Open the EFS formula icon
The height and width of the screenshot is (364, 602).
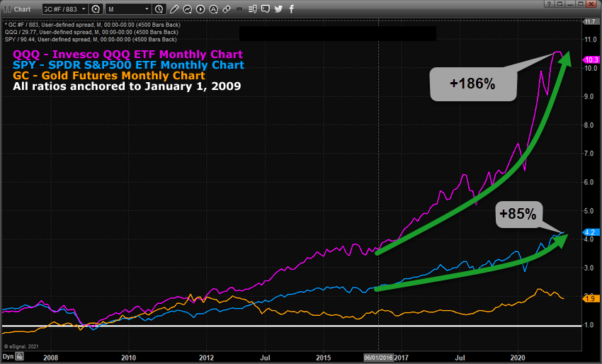coord(239,8)
